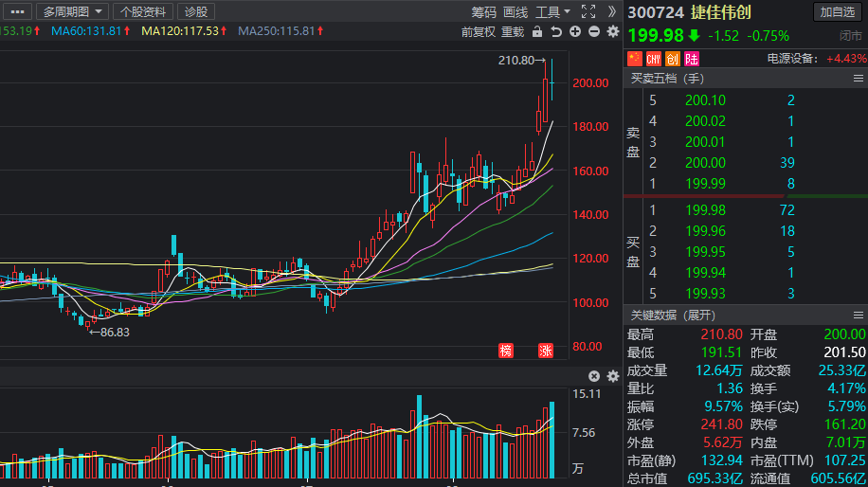Click the 跌停 161.20 value

click(x=844, y=424)
